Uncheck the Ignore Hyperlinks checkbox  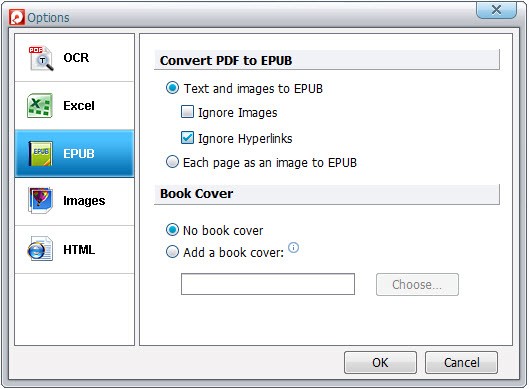click(187, 138)
